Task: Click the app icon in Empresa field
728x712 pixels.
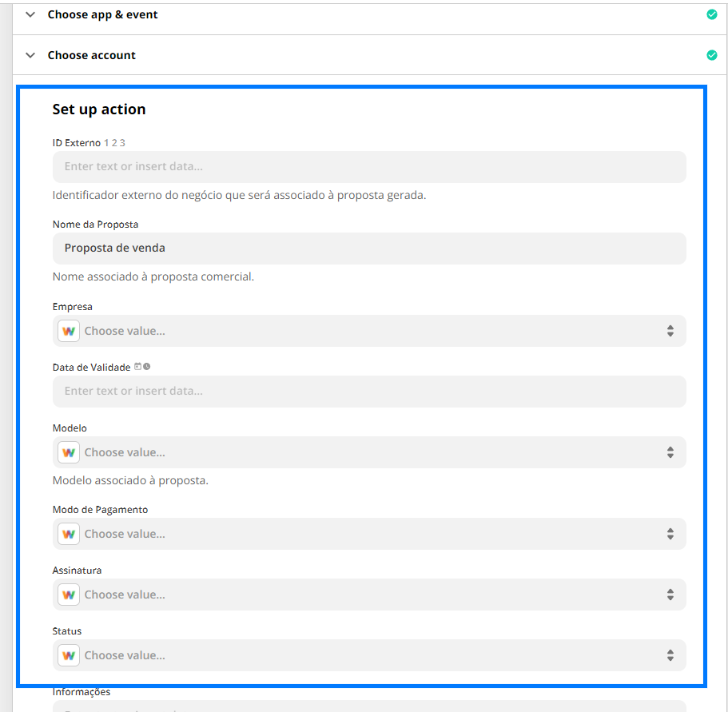Action: [x=68, y=331]
